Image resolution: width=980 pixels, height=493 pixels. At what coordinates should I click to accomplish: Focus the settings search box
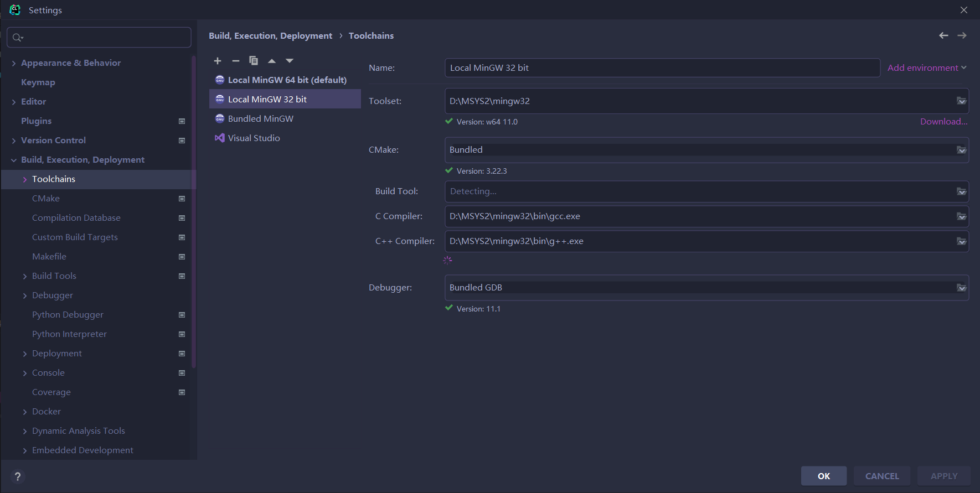pos(99,38)
